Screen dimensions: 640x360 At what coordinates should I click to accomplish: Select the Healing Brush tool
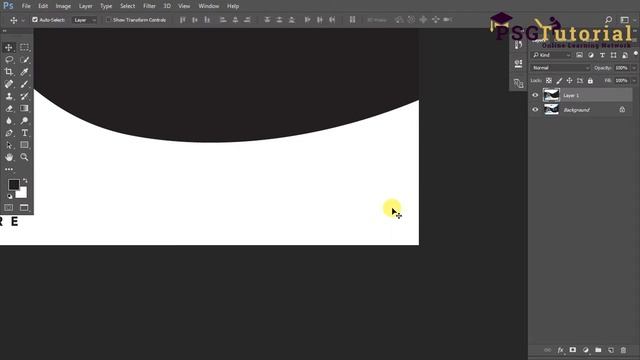[9, 84]
